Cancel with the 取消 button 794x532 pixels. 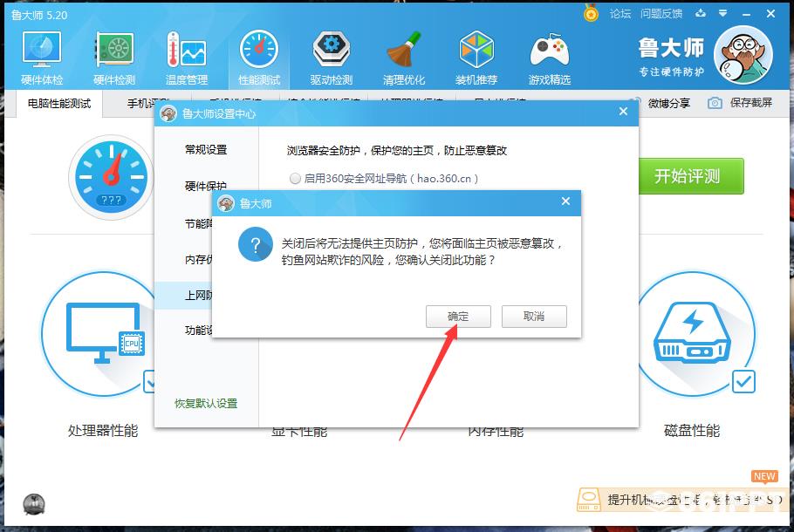coord(534,317)
